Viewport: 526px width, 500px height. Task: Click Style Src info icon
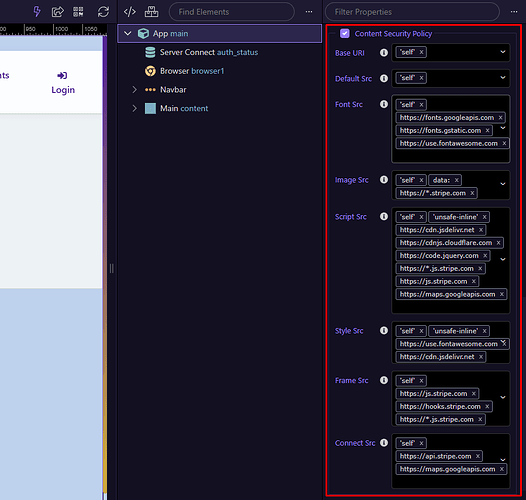click(x=384, y=331)
